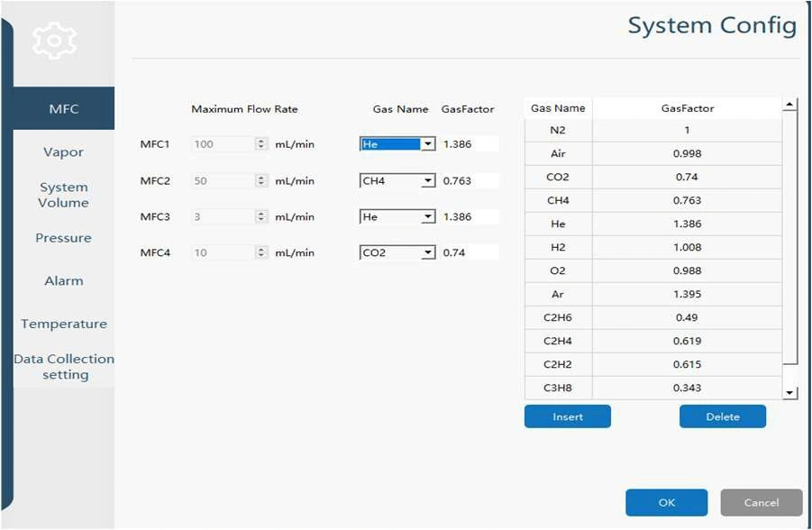Select the Alarm tab

pyautogui.click(x=63, y=281)
